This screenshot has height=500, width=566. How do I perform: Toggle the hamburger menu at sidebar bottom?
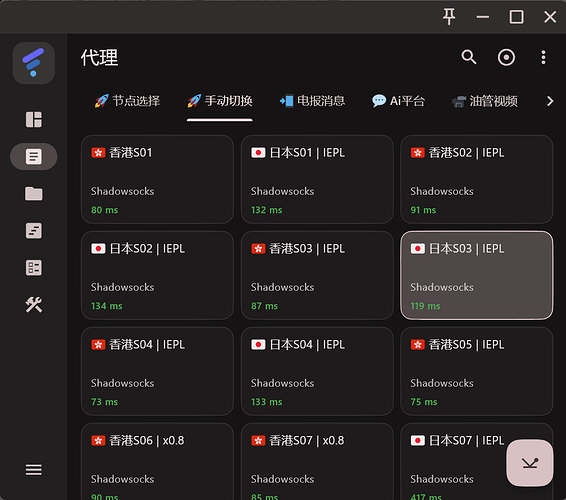(34, 470)
